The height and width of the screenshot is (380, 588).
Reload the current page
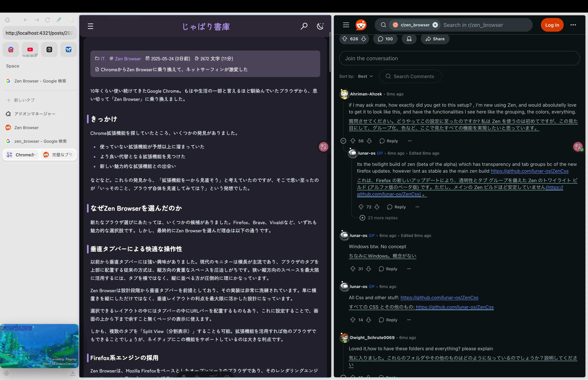click(48, 20)
